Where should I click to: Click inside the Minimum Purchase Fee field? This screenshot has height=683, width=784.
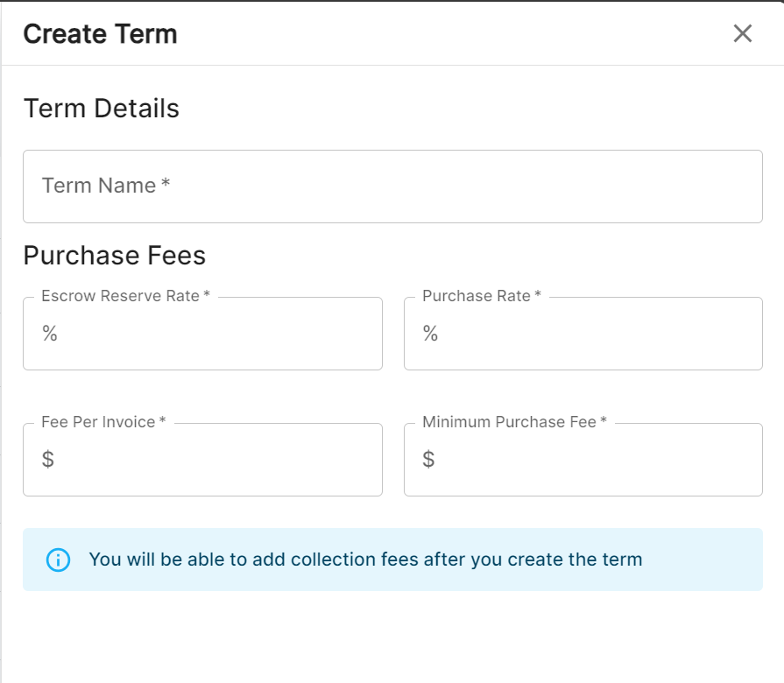click(x=596, y=461)
